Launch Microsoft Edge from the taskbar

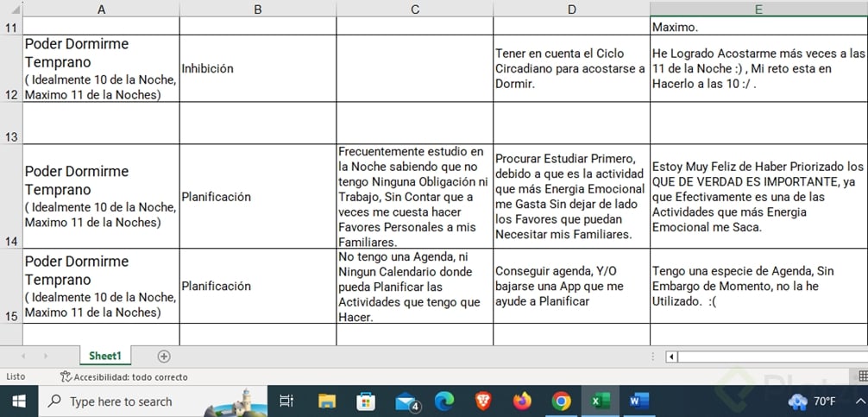[x=444, y=401]
